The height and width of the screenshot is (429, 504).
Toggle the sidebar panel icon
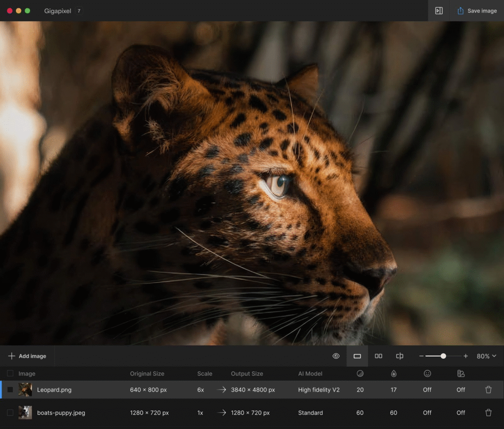point(439,11)
